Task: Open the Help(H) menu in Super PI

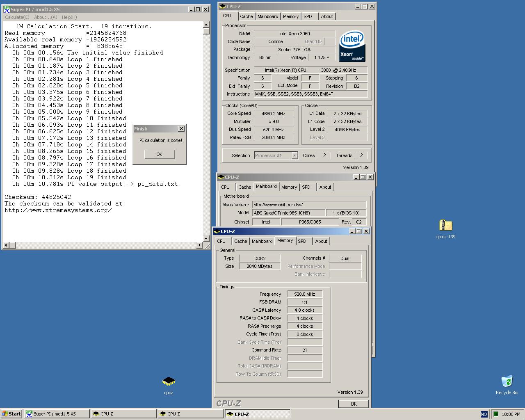Action: 69,17
